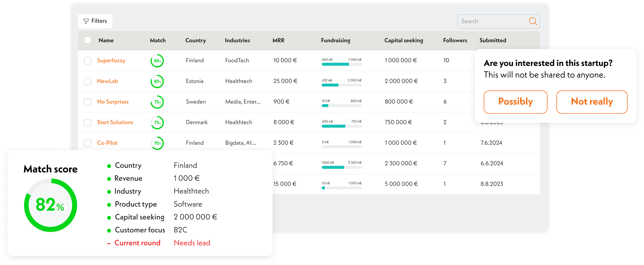This screenshot has width=644, height=265.
Task: Check the Co-Pilot row checkbox
Action: 88,143
